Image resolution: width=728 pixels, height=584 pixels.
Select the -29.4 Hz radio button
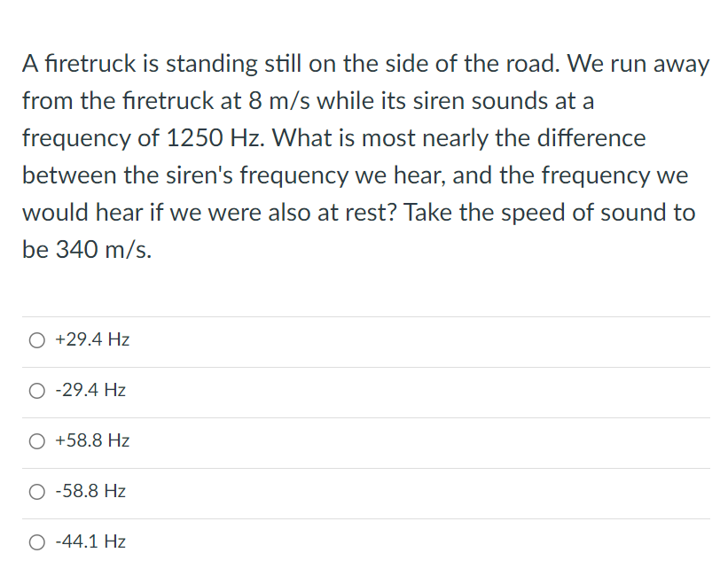(37, 390)
